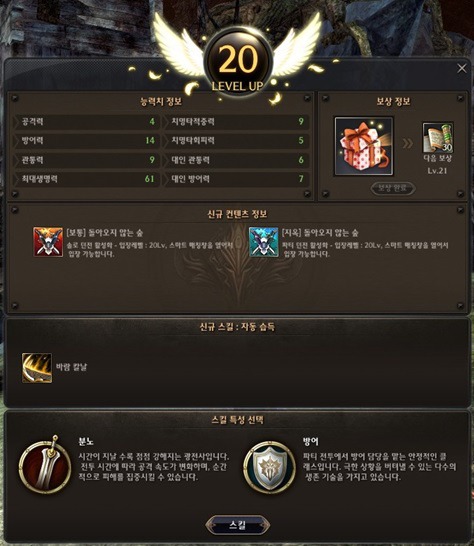Select the 공격력 stat row
The image size is (474, 546).
click(87, 122)
